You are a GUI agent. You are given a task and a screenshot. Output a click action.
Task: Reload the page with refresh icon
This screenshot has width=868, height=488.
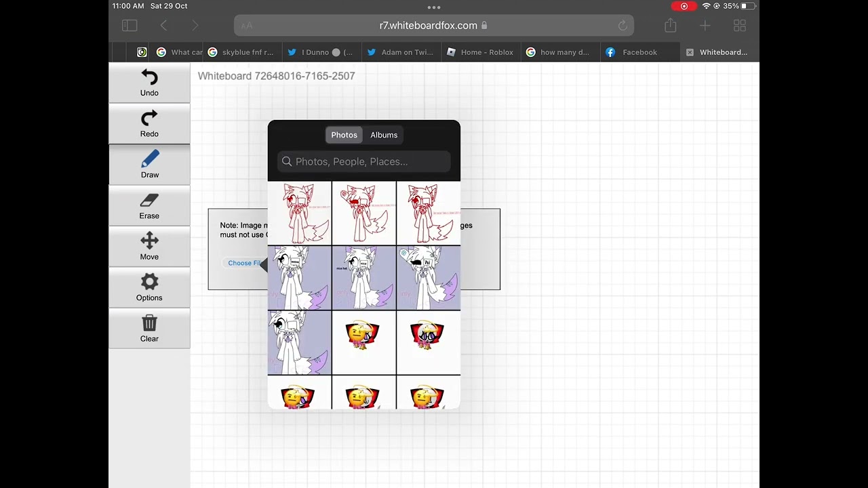click(623, 26)
